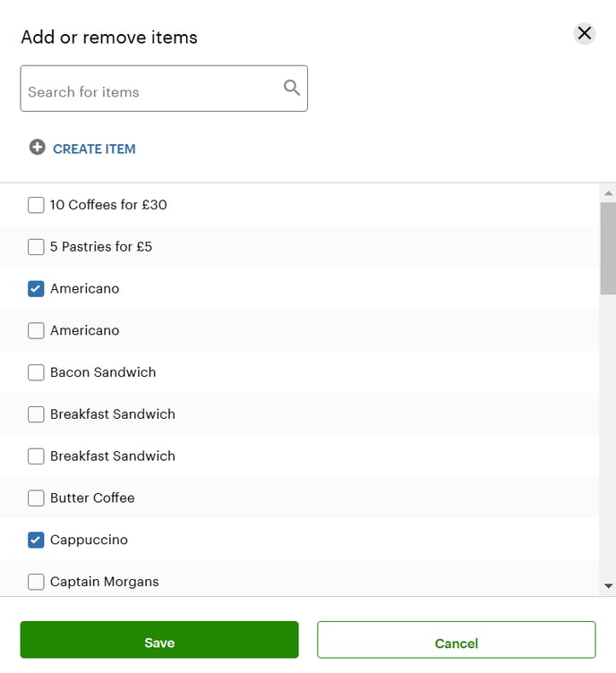
Task: Click the scrollbar down arrow
Action: [608, 586]
